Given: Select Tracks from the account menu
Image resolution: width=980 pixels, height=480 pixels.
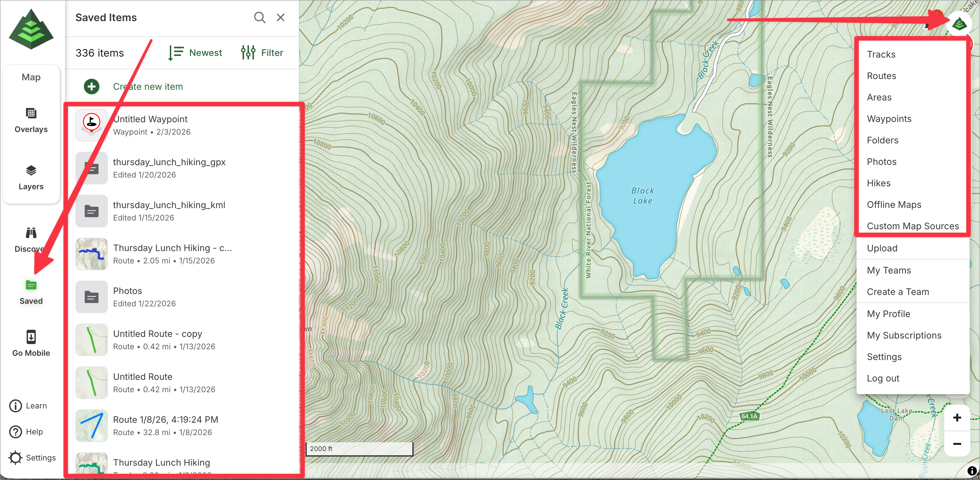Looking at the screenshot, I should (x=881, y=54).
